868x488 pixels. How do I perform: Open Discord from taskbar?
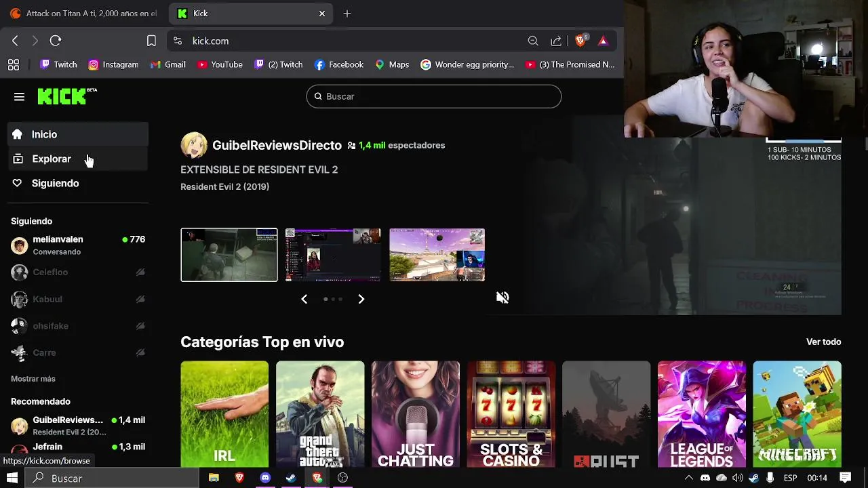coord(265,478)
